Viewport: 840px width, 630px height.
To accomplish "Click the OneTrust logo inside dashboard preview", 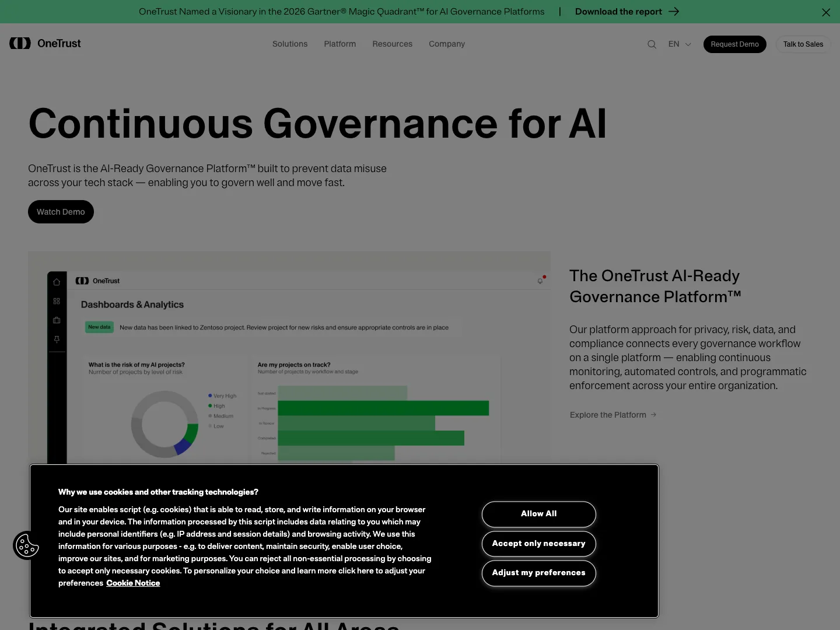I will click(97, 281).
